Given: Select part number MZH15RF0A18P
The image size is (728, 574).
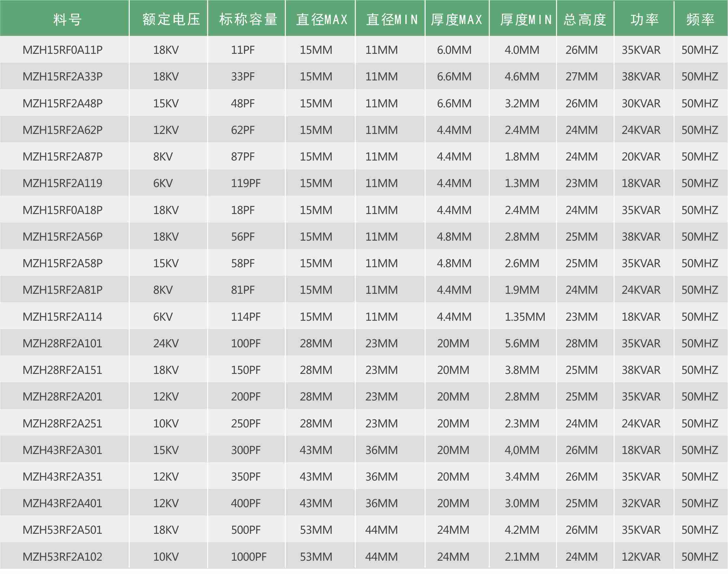Looking at the screenshot, I should [63, 210].
